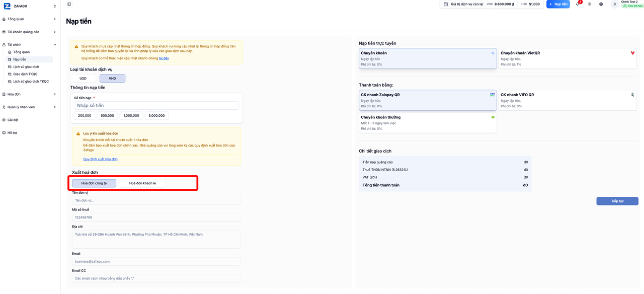
Task: Open the language globe icon
Action: (601, 4)
